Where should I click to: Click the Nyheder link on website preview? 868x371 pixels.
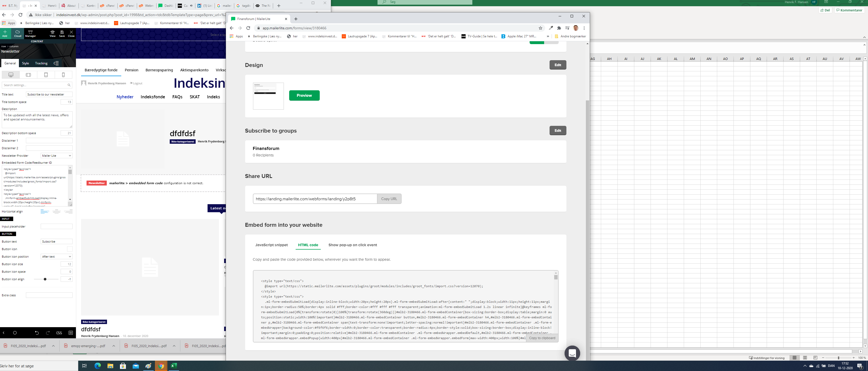[125, 97]
